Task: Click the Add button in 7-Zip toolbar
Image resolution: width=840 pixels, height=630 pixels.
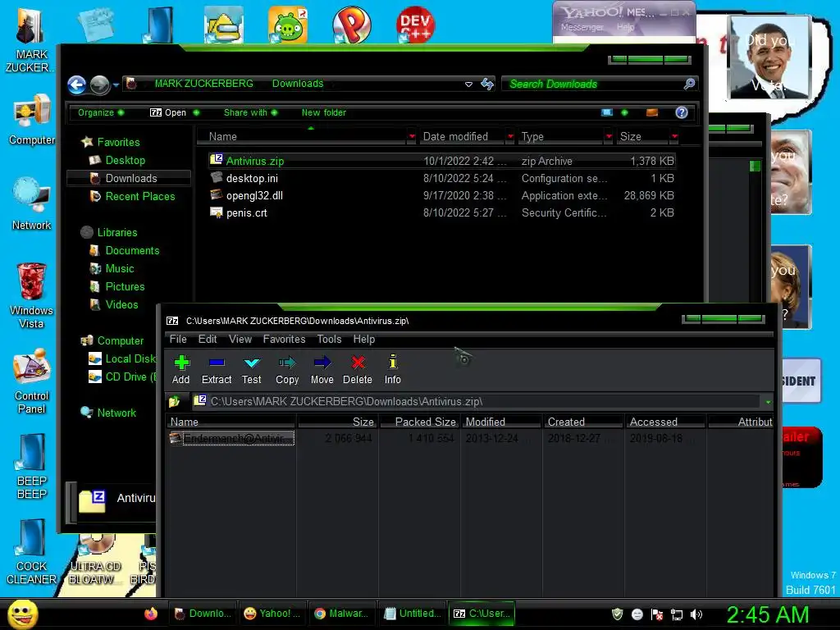Action: pos(181,370)
